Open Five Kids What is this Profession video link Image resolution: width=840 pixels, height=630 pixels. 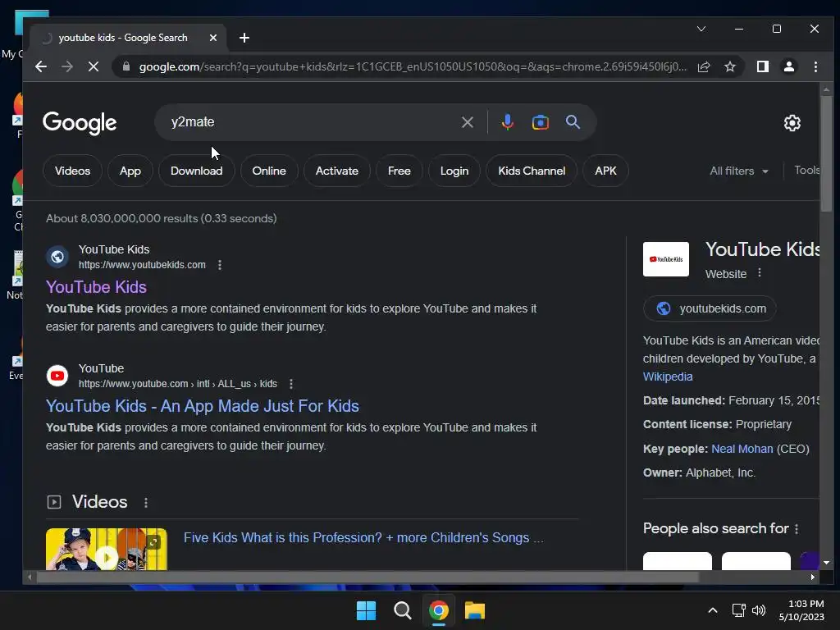pos(363,538)
